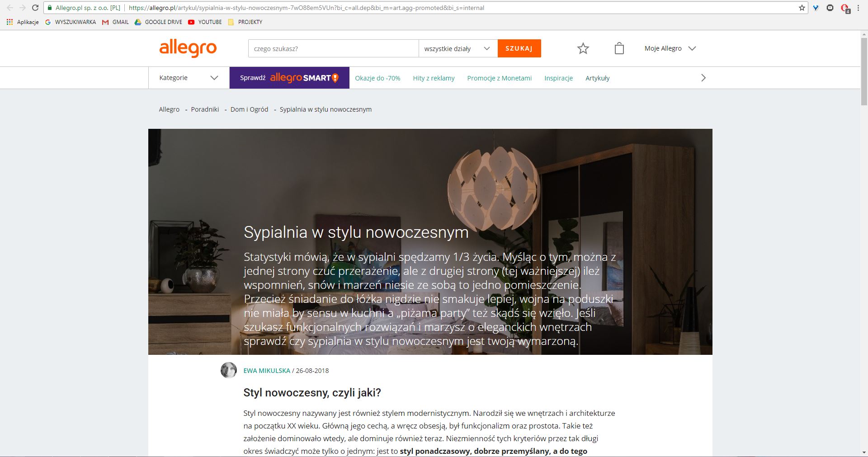
Task: Click the author avatar of Ewa Mikulska
Action: pos(229,370)
